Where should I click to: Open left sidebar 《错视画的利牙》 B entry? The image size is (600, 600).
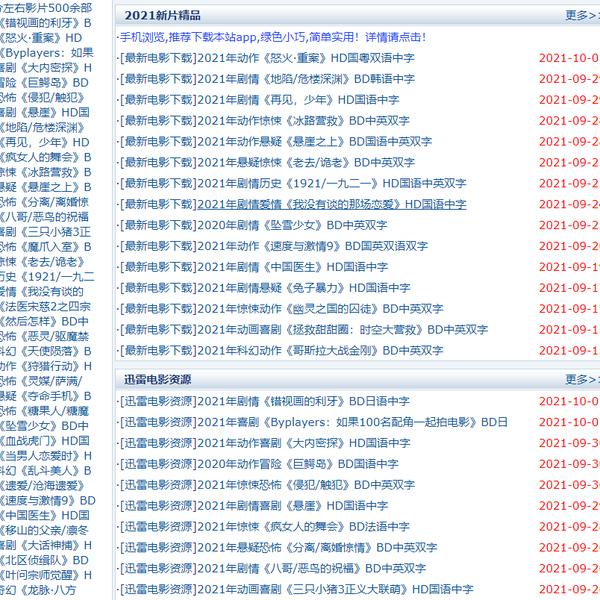46,23
